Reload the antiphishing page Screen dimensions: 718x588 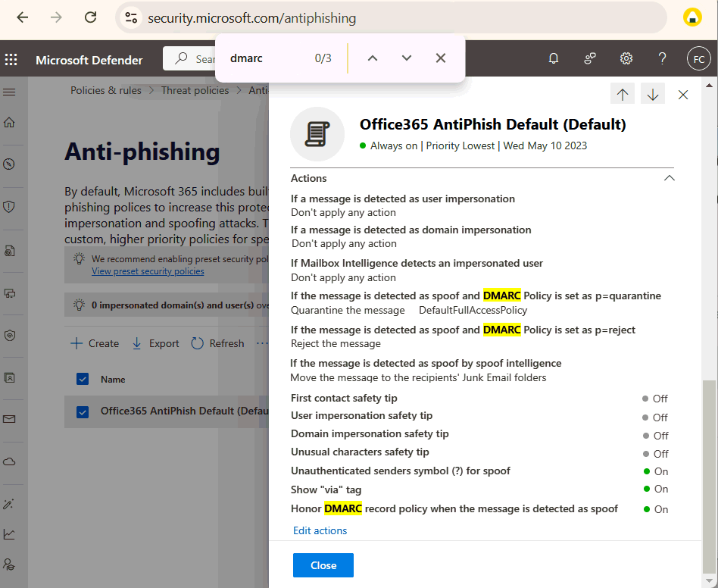[x=90, y=18]
